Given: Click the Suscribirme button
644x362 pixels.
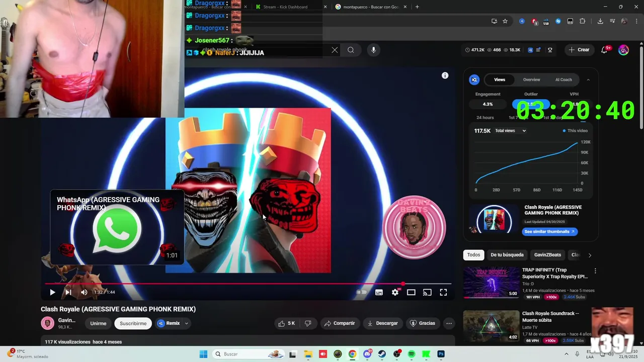Looking at the screenshot, I should [x=133, y=323].
